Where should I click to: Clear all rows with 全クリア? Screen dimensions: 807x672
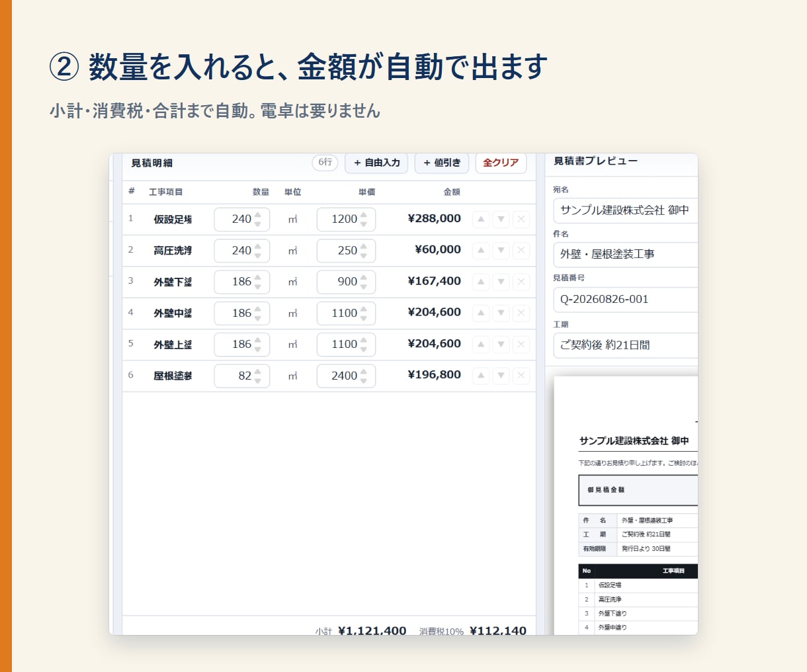[x=501, y=163]
